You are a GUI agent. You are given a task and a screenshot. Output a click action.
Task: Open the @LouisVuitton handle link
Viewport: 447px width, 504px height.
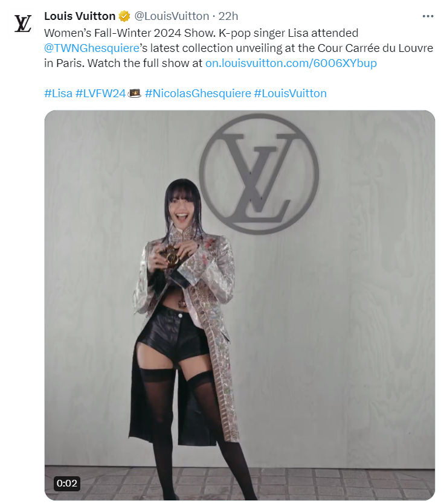(x=171, y=16)
